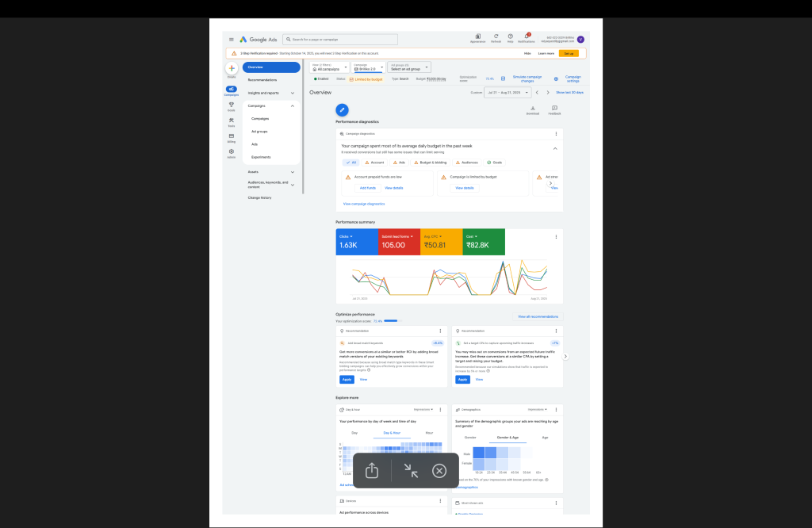
Task: Open the Notifications bell icon
Action: tap(527, 37)
